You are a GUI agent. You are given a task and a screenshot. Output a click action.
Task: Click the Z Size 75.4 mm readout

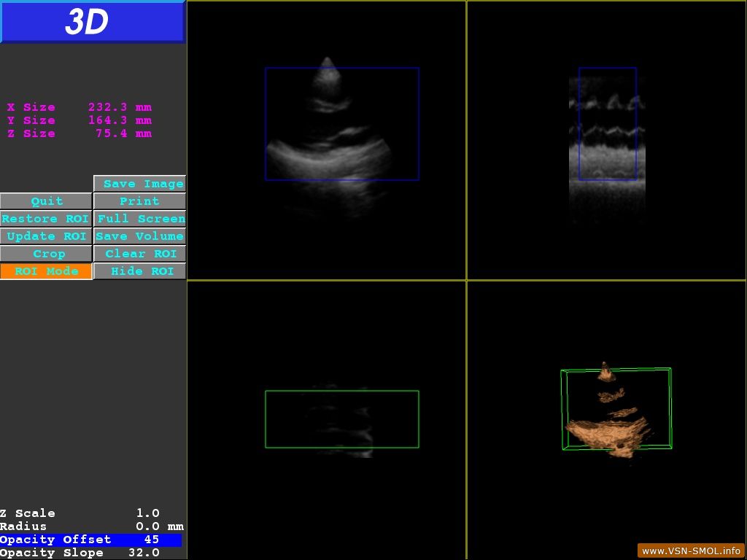click(80, 133)
